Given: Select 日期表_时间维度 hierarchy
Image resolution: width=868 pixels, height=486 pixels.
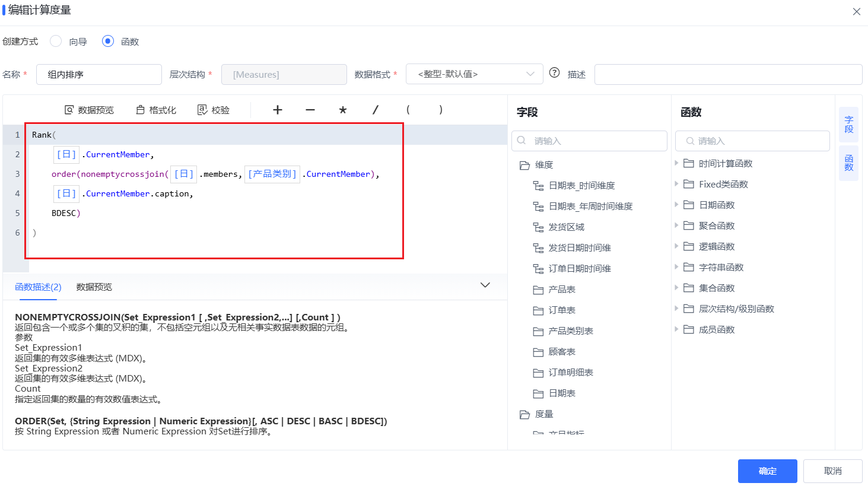Looking at the screenshot, I should (x=581, y=186).
